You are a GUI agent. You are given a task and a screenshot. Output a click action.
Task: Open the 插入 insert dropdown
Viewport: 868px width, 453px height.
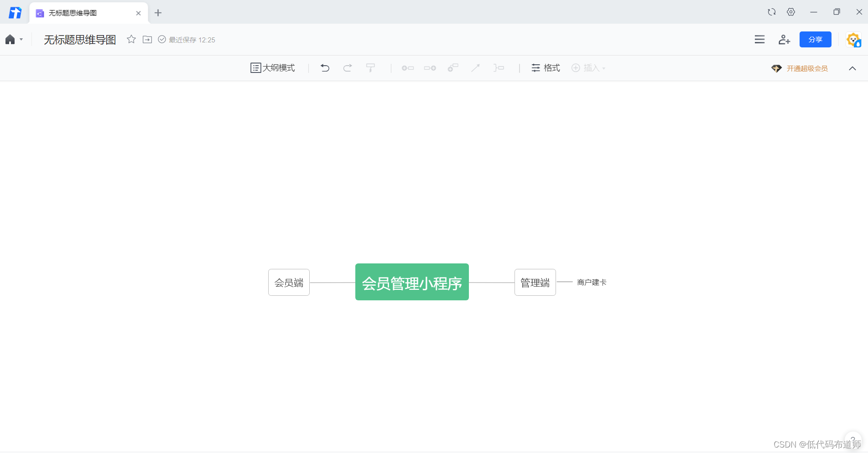pyautogui.click(x=588, y=68)
